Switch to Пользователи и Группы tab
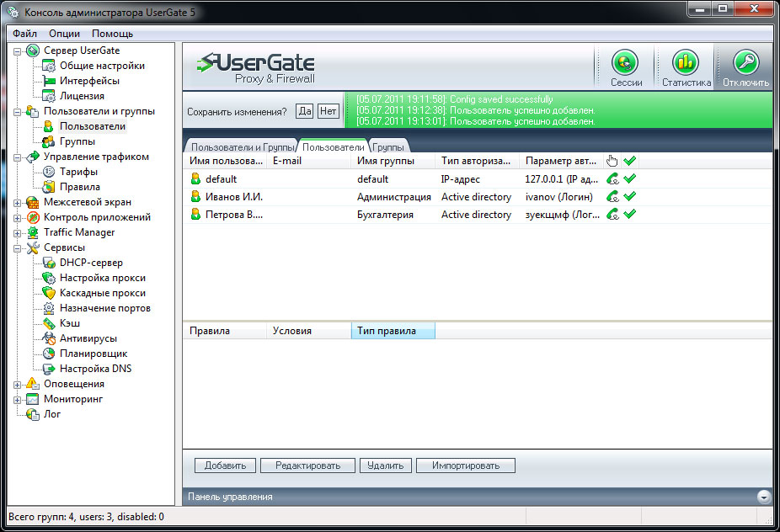The image size is (780, 532). 243,147
